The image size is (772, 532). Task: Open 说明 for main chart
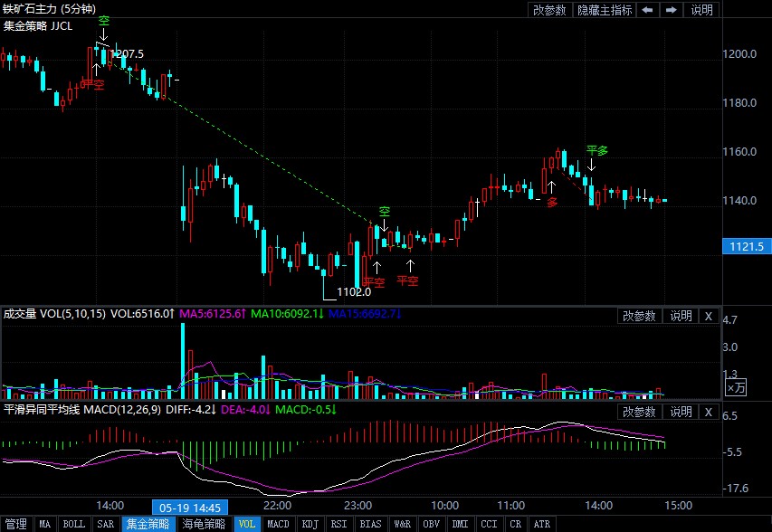(701, 10)
